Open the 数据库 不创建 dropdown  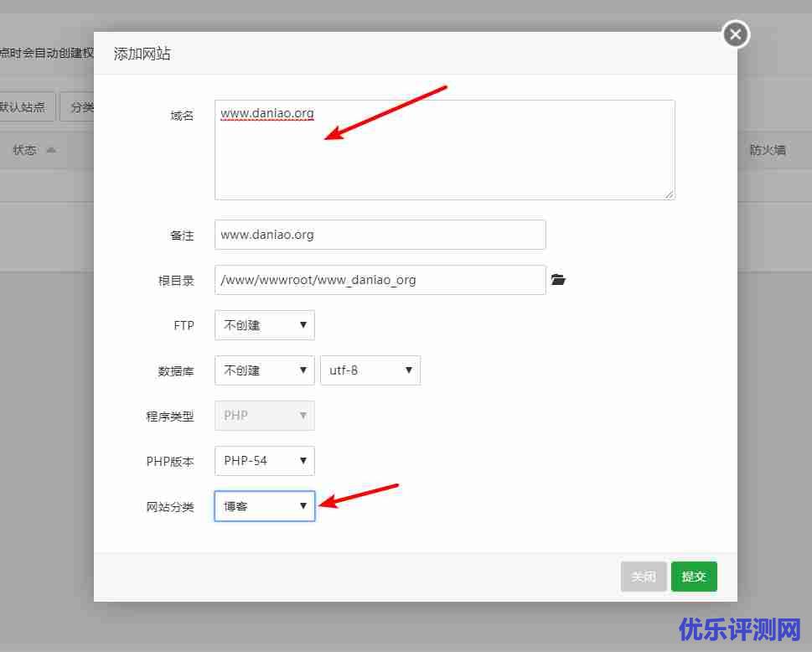coord(264,370)
